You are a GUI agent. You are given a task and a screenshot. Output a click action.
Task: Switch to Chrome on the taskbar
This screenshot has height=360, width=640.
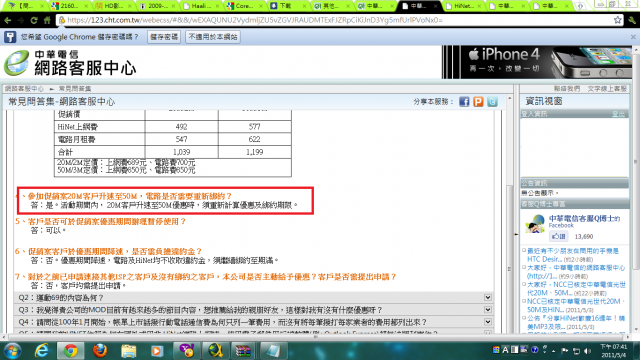pos(70,351)
